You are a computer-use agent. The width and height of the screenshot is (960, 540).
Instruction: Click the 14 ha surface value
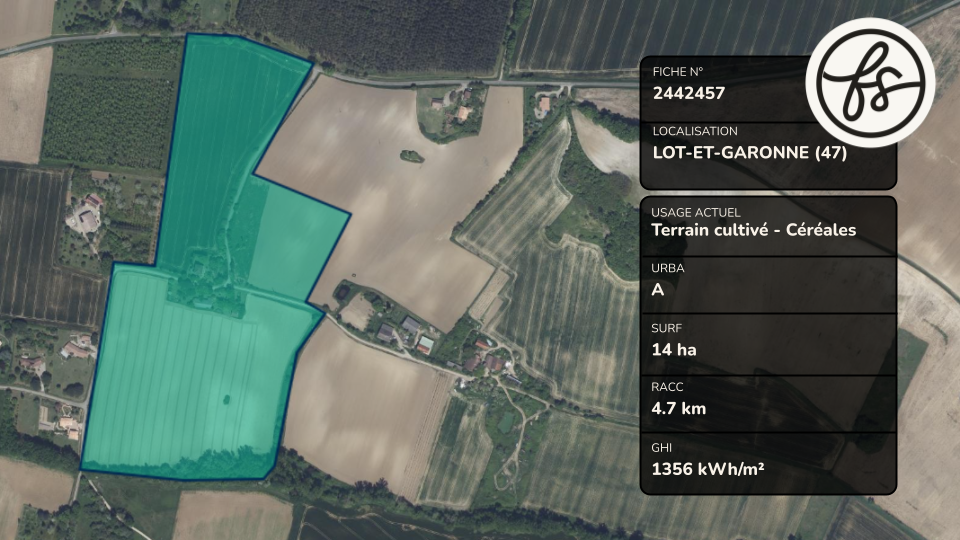pyautogui.click(x=674, y=350)
